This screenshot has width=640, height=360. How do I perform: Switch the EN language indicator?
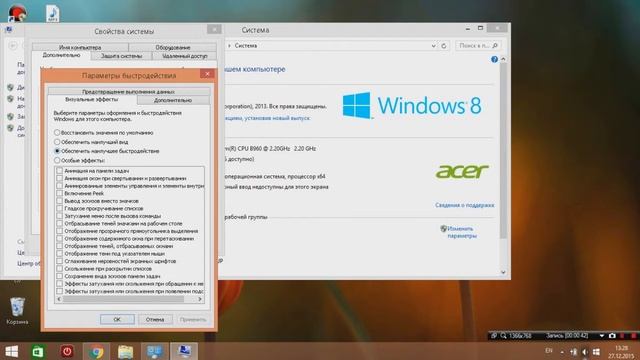549,351
